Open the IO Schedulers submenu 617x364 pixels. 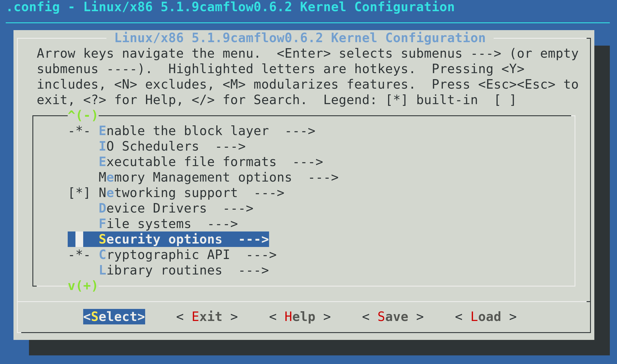click(149, 146)
